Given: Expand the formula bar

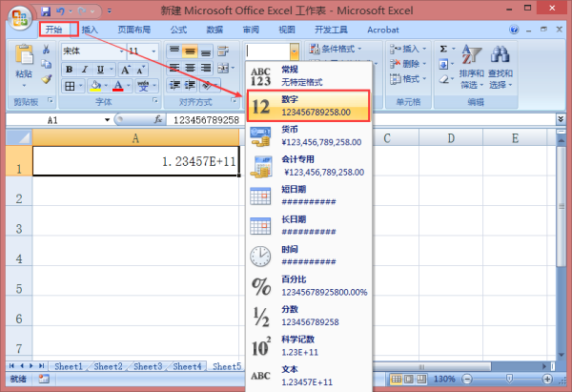Looking at the screenshot, I should (x=561, y=119).
